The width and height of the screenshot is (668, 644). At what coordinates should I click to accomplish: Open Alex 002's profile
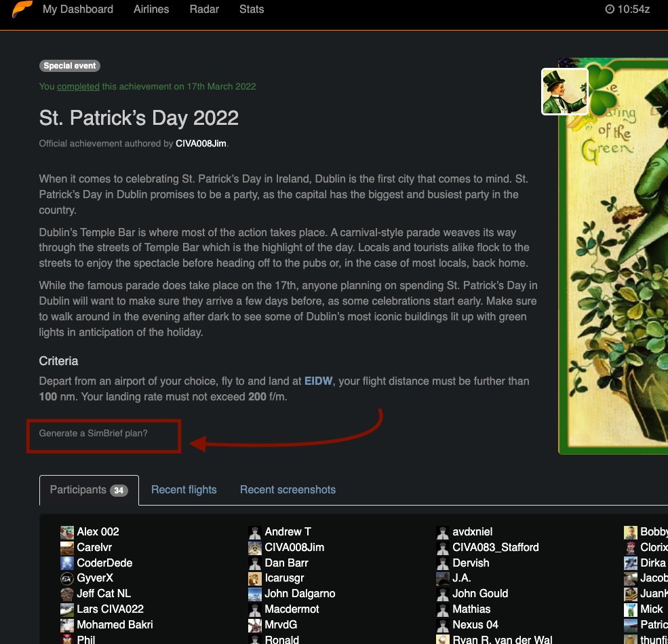coord(98,532)
